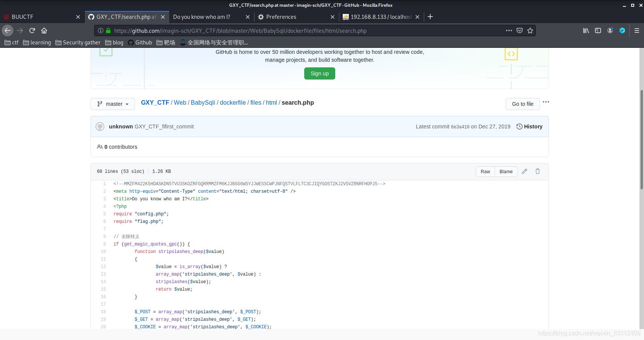Click the page vertical scrollbar

[x=642, y=139]
